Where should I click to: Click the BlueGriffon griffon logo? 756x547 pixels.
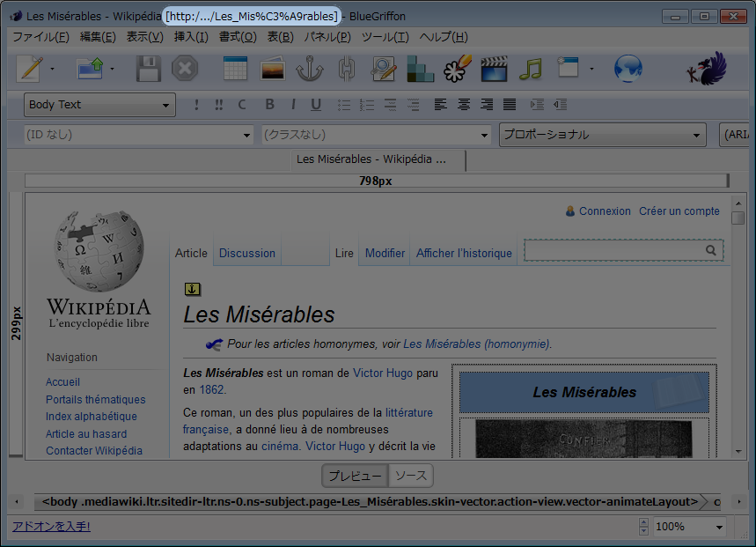(707, 69)
